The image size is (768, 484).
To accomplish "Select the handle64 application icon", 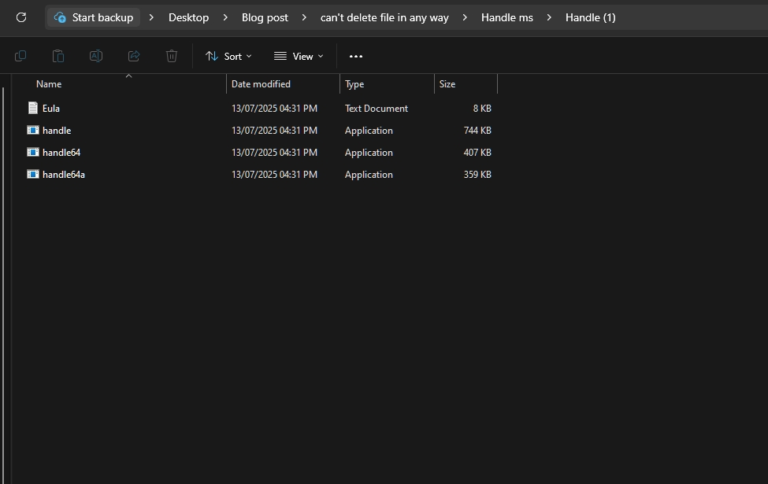I will point(33,152).
